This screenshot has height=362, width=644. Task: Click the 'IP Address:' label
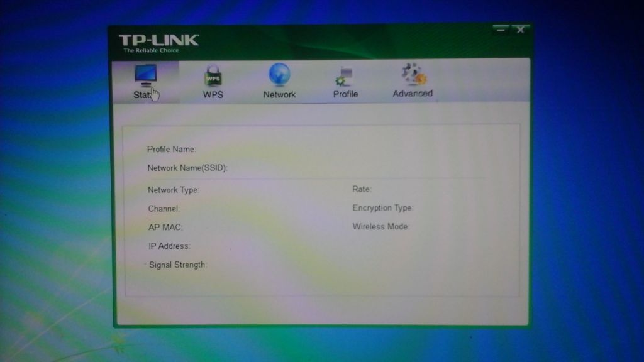[169, 246]
